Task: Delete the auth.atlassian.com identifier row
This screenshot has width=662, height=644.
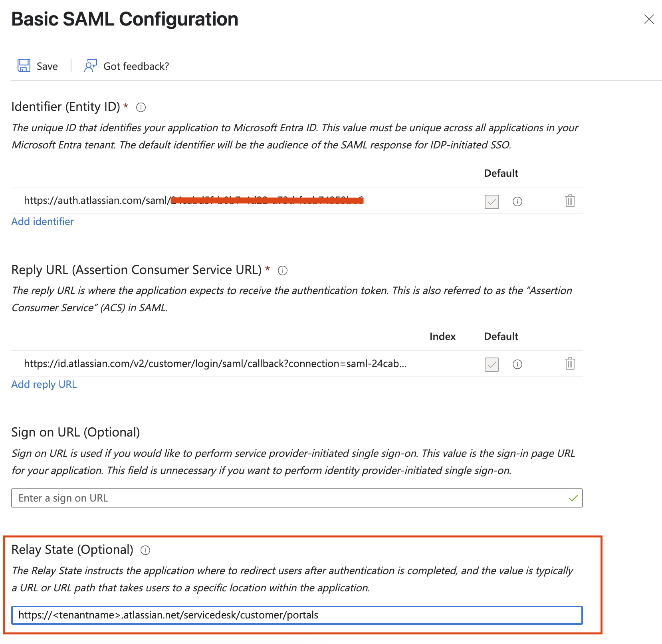Action: pos(570,201)
